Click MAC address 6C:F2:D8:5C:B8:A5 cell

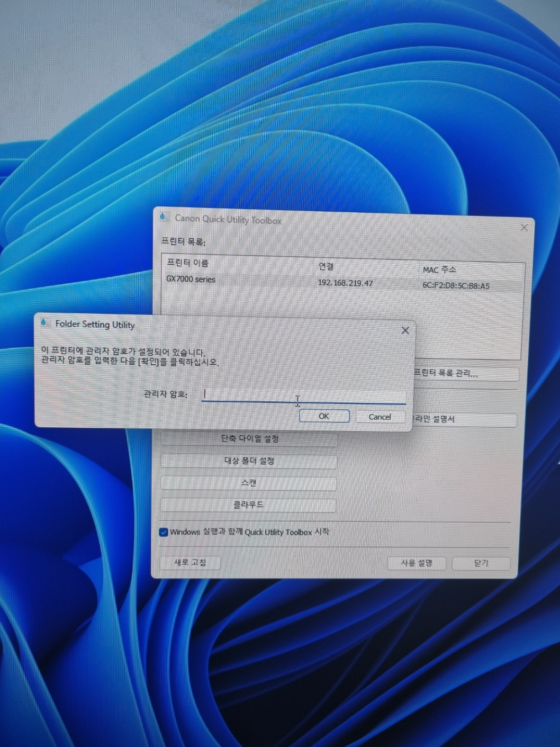(x=456, y=285)
